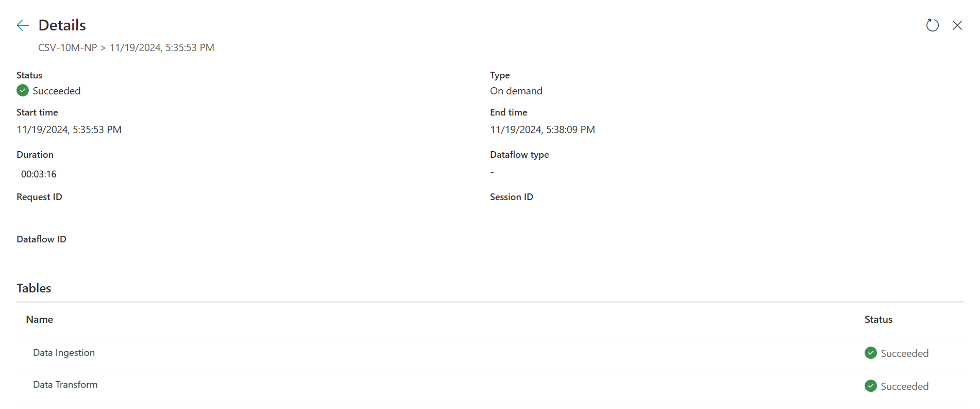
Task: Open the Data Ingestion table row
Action: tap(64, 353)
